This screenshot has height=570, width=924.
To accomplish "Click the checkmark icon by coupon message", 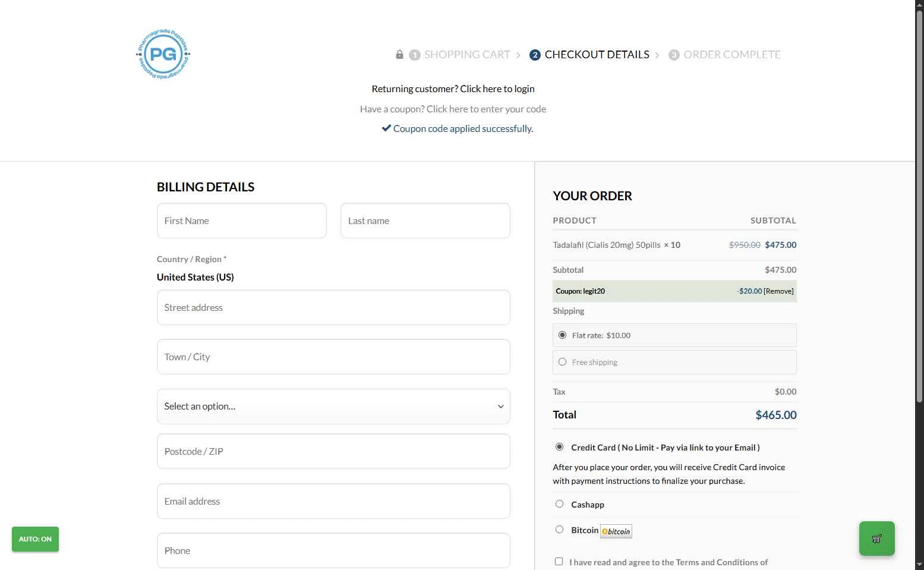I will [x=386, y=128].
